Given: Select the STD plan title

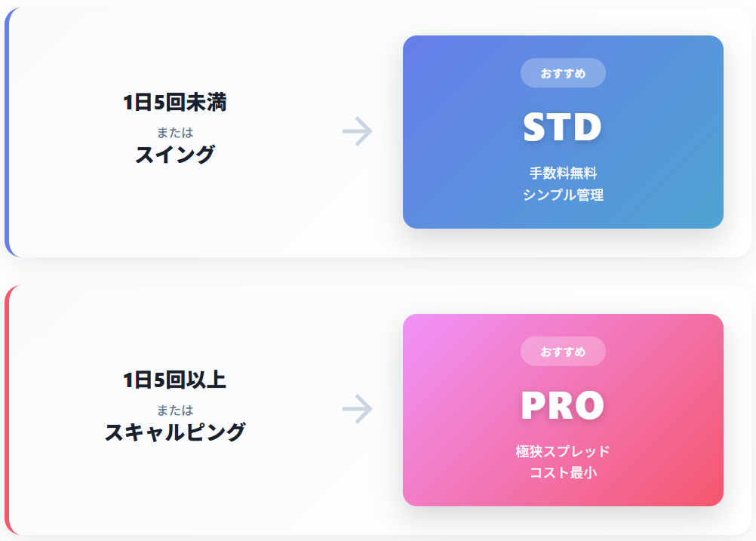Looking at the screenshot, I should coord(562,128).
